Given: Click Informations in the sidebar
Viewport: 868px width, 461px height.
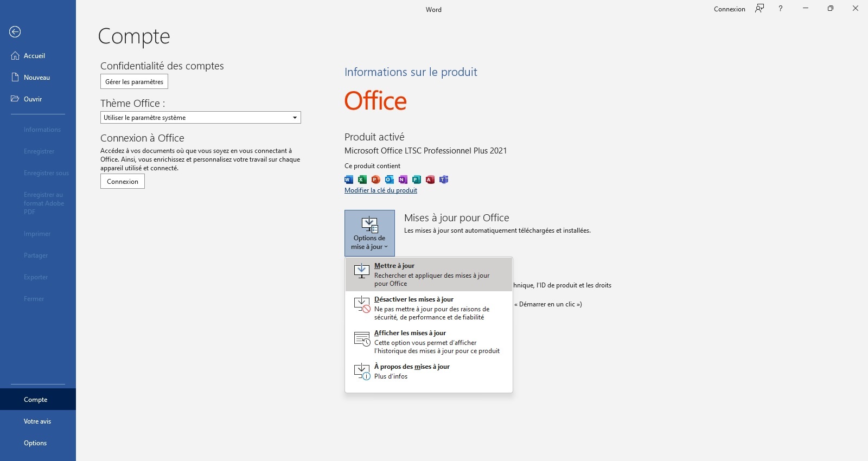Looking at the screenshot, I should pos(38,130).
